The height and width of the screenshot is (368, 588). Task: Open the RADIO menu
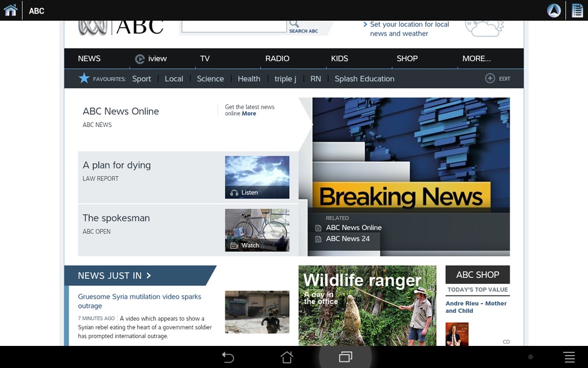[277, 59]
